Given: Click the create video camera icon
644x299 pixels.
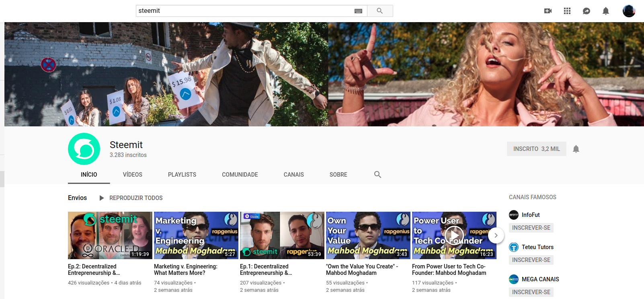Looking at the screenshot, I should pyautogui.click(x=548, y=11).
